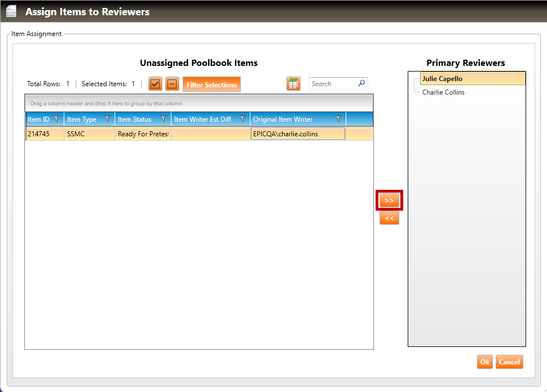
Task: Click the magnifier icon in Search box
Action: [x=361, y=83]
